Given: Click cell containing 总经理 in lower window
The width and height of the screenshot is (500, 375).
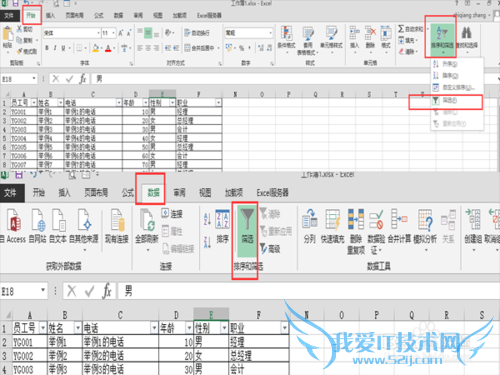Looking at the screenshot, I should click(x=259, y=356).
